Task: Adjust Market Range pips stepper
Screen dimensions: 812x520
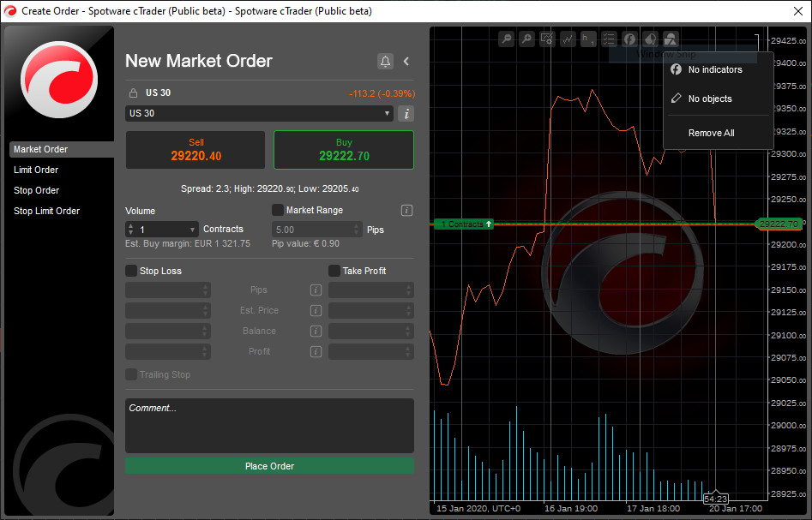Action: tap(357, 230)
